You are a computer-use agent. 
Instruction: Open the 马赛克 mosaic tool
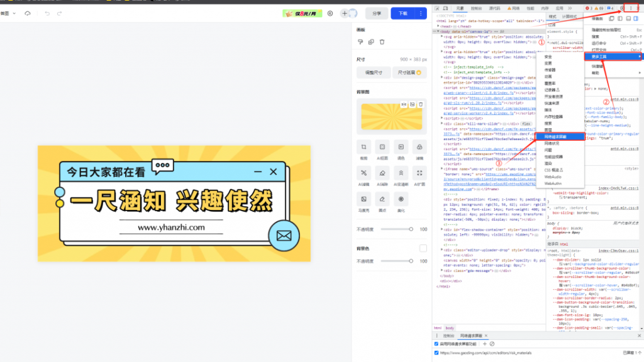click(364, 199)
